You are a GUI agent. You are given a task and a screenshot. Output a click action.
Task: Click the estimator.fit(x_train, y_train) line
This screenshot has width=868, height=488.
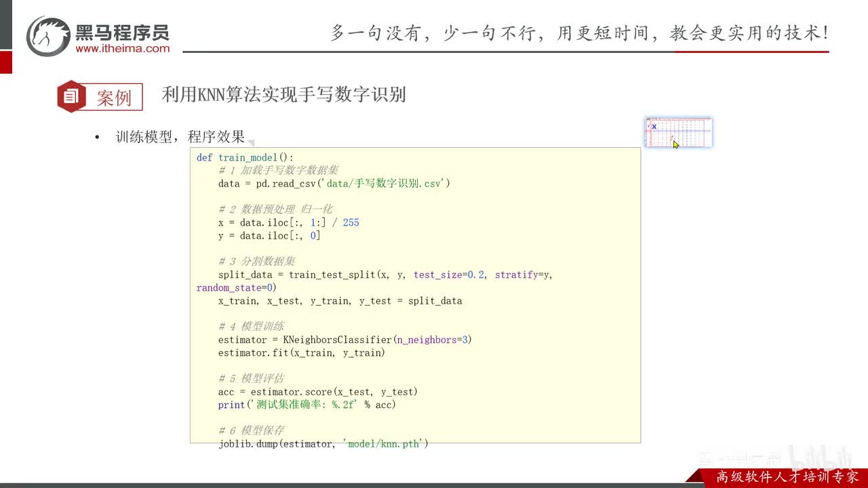pyautogui.click(x=302, y=353)
